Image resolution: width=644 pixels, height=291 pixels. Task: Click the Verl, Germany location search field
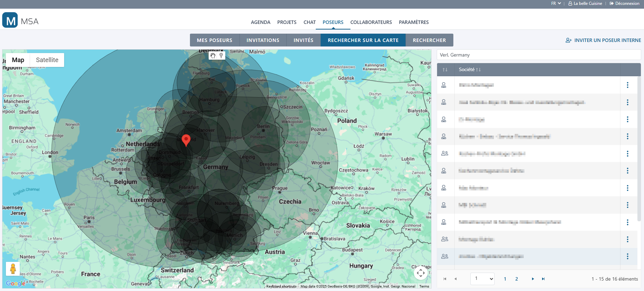pyautogui.click(x=538, y=55)
